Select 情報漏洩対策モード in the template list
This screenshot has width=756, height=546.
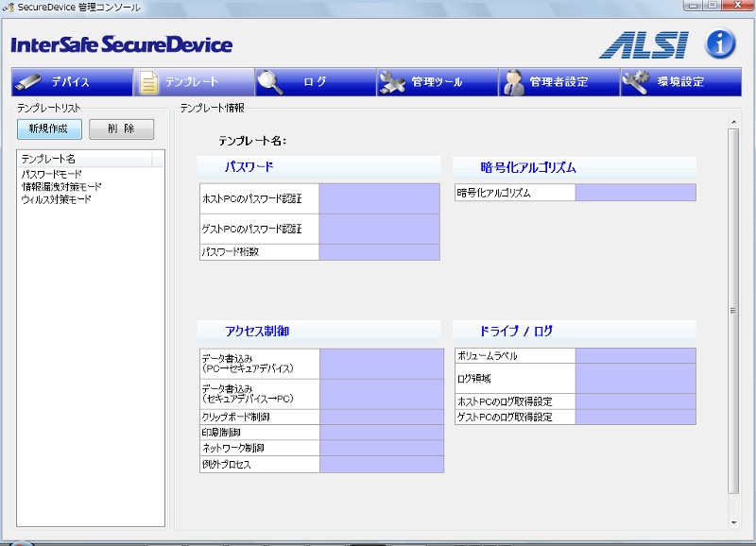point(61,186)
